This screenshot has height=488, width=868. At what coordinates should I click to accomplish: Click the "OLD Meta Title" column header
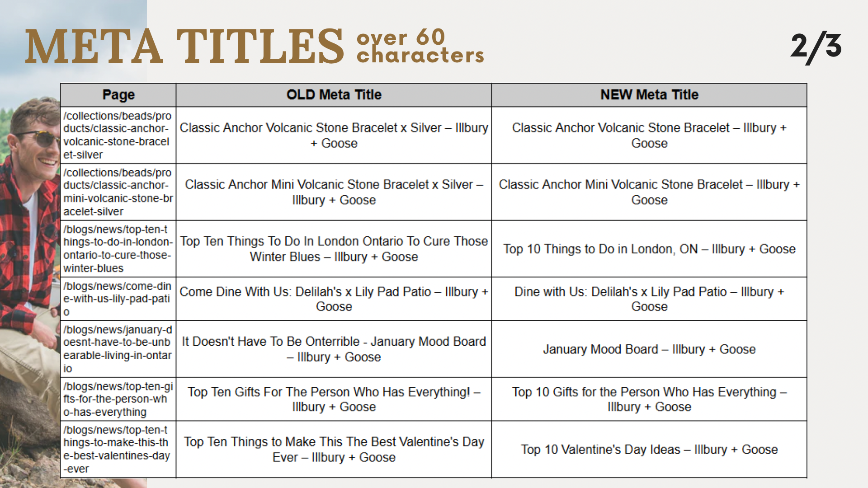[x=334, y=95]
